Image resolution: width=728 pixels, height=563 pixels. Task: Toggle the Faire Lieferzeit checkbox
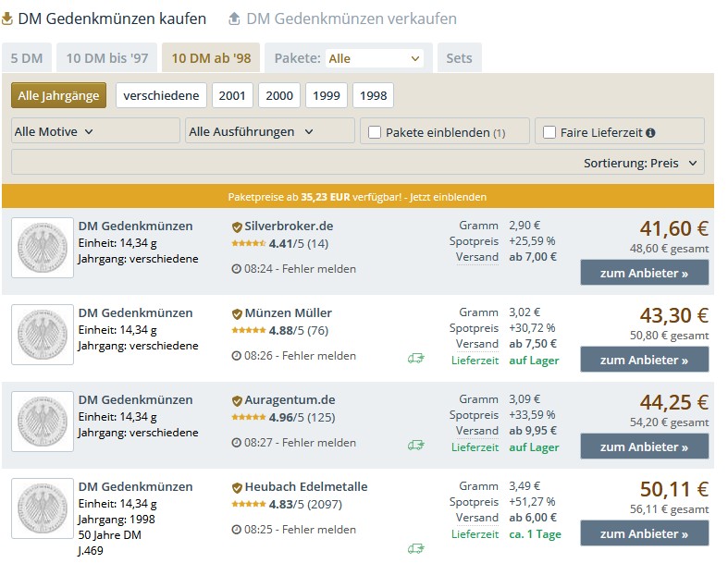coord(549,132)
